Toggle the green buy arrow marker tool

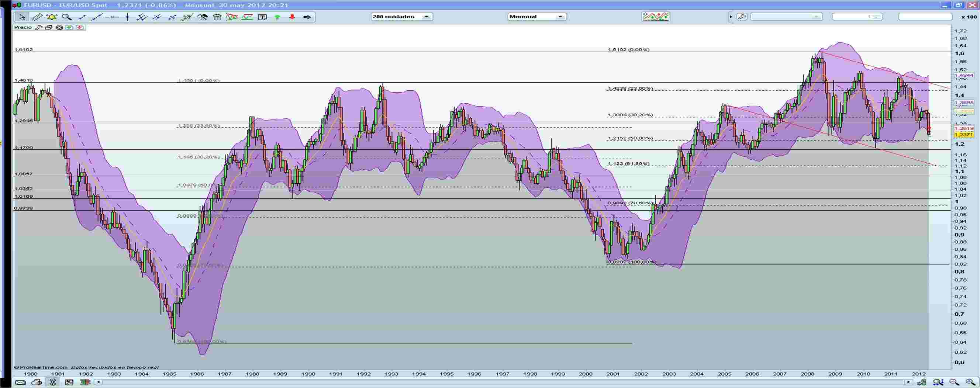[277, 17]
